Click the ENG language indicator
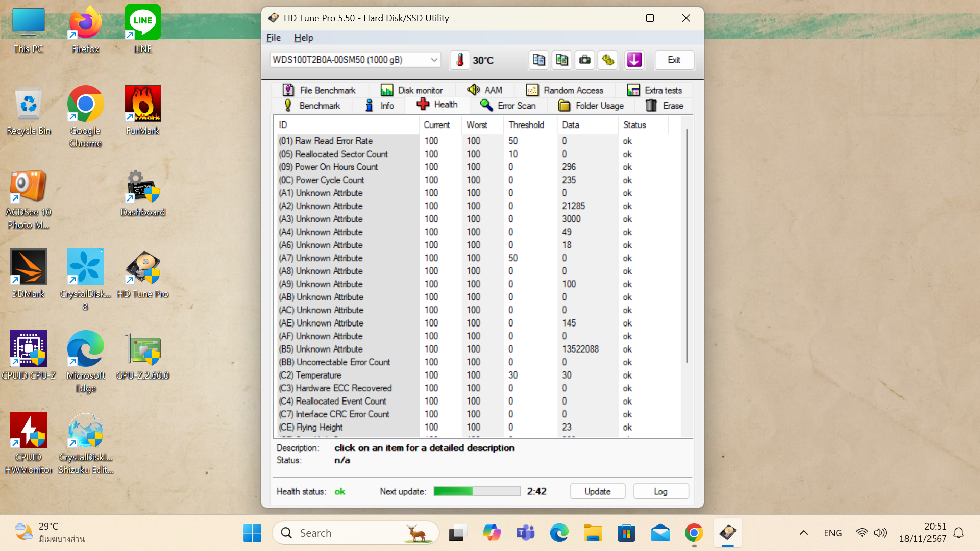Image resolution: width=980 pixels, height=551 pixels. [x=832, y=533]
